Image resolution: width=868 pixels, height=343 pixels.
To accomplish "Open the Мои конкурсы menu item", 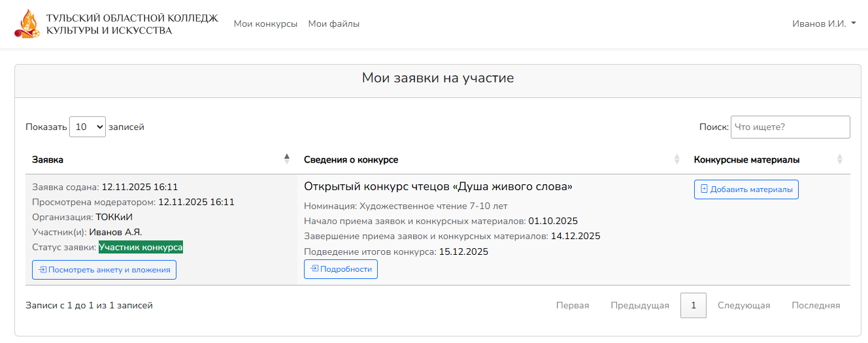I will click(265, 24).
